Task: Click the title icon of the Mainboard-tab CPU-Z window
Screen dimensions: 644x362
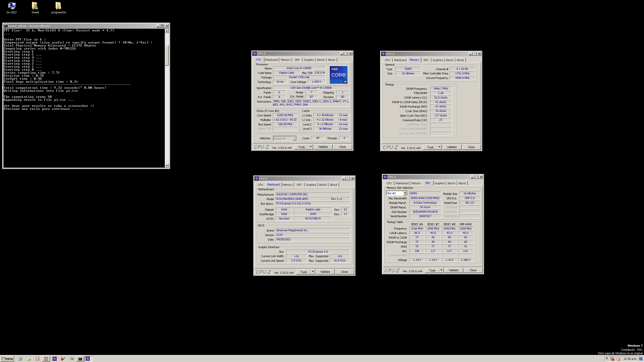Action: pyautogui.click(x=257, y=178)
